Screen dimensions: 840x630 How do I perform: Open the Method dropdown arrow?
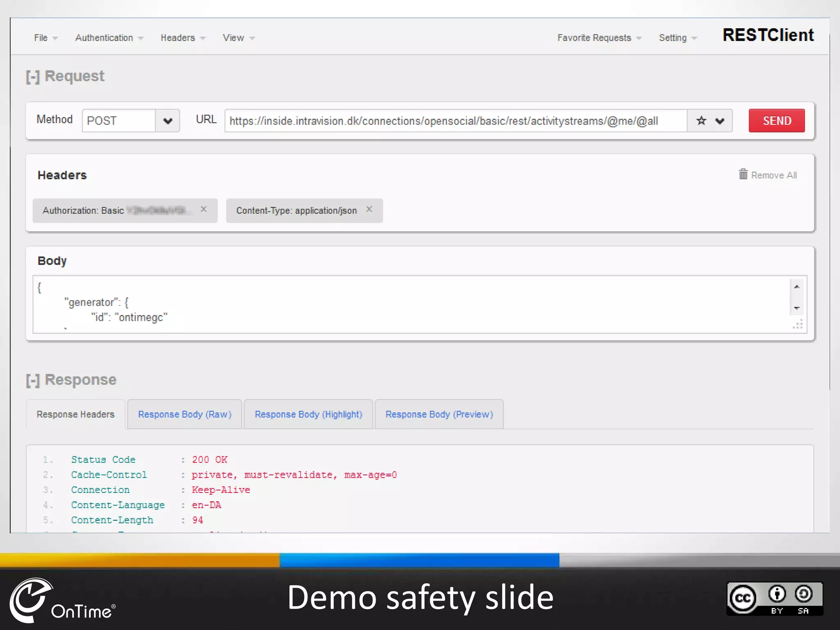pyautogui.click(x=167, y=121)
